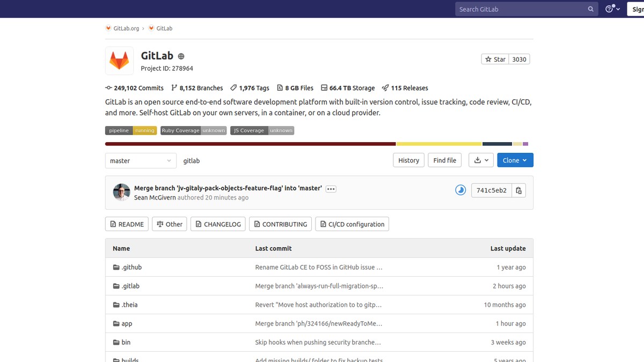
Task: Click the Last commit column header
Action: tap(273, 248)
